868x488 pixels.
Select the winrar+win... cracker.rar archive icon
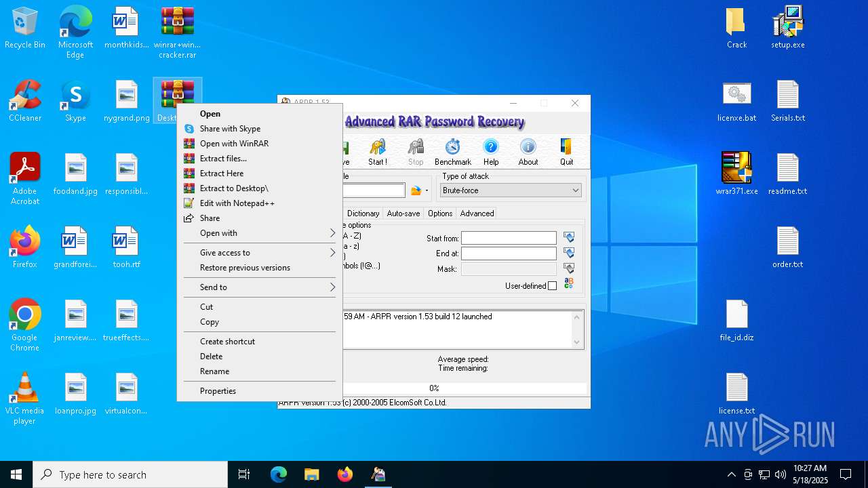pos(178,33)
